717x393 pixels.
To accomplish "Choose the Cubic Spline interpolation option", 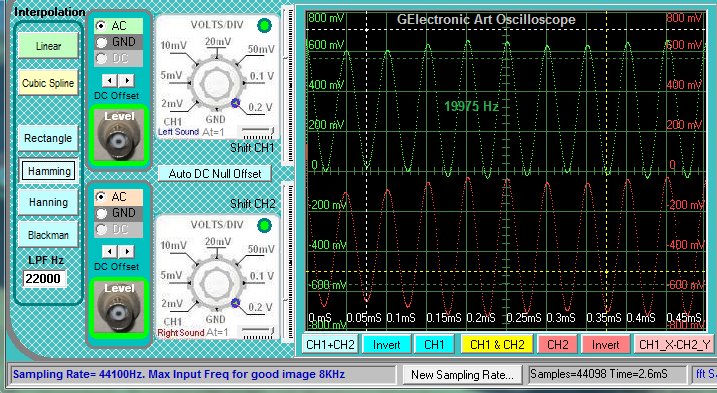I will pyautogui.click(x=48, y=83).
